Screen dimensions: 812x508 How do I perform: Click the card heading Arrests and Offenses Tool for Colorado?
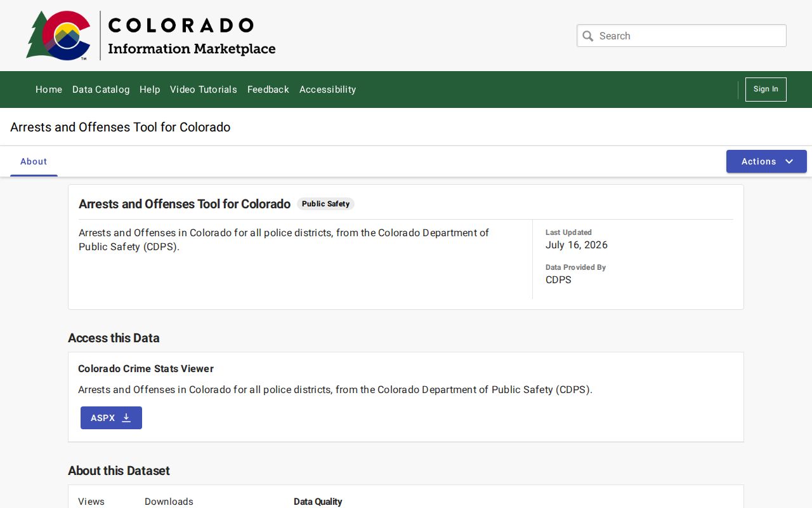pos(185,204)
